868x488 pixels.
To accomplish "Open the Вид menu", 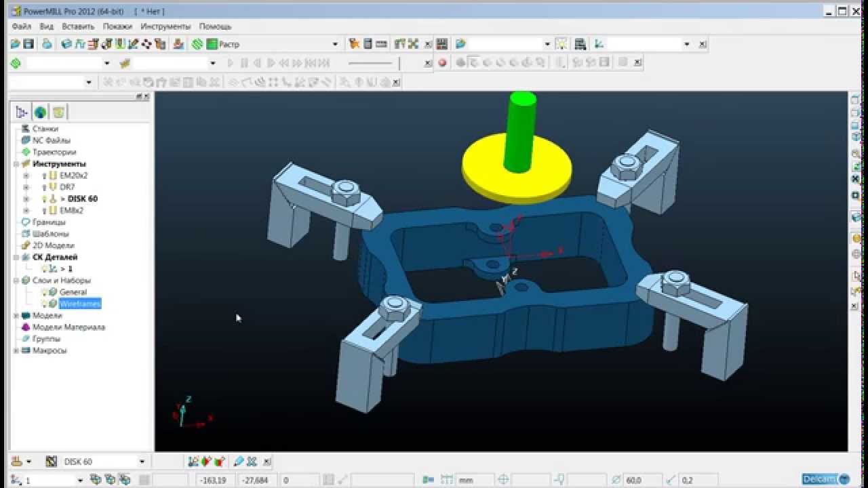I will 46,26.
